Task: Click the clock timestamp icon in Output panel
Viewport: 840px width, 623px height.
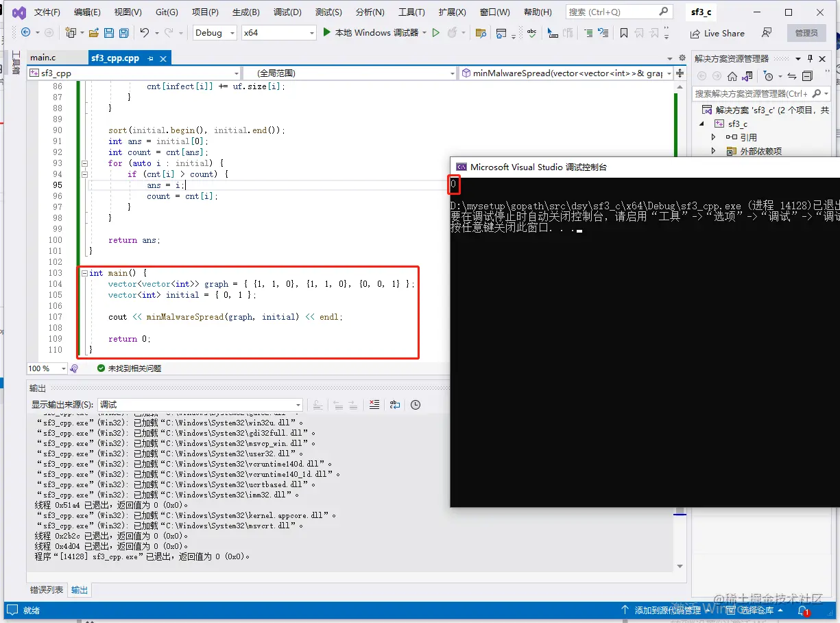Action: (416, 405)
